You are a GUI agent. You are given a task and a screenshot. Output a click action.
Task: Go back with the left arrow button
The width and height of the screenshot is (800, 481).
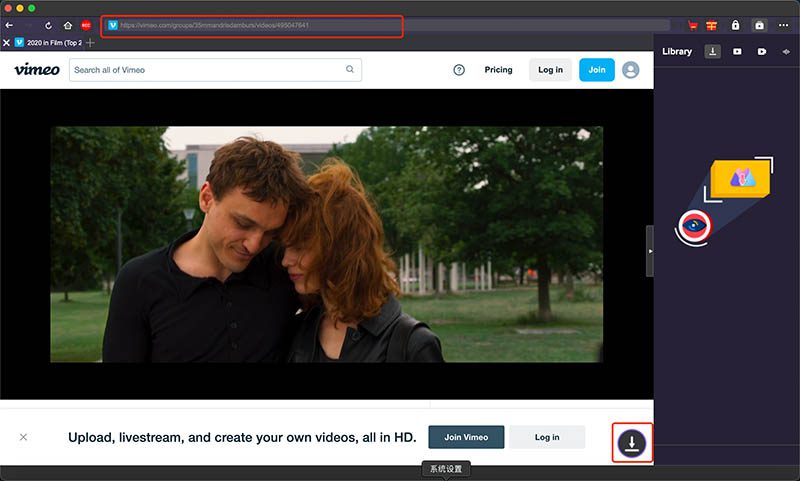(x=9, y=25)
